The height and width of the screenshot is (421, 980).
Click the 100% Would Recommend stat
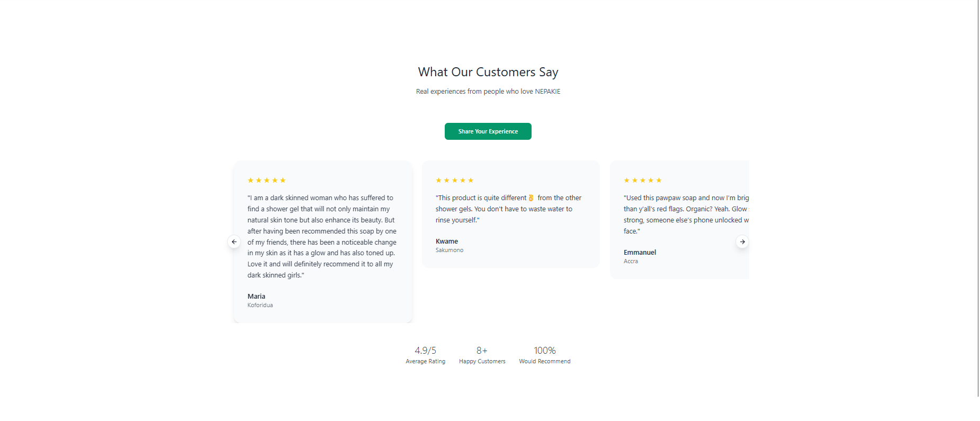coord(544,355)
